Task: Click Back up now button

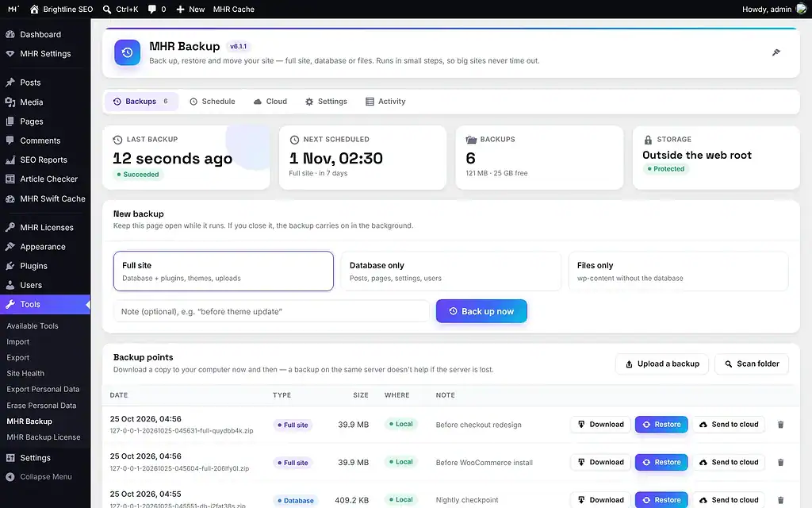Action: [x=481, y=311]
